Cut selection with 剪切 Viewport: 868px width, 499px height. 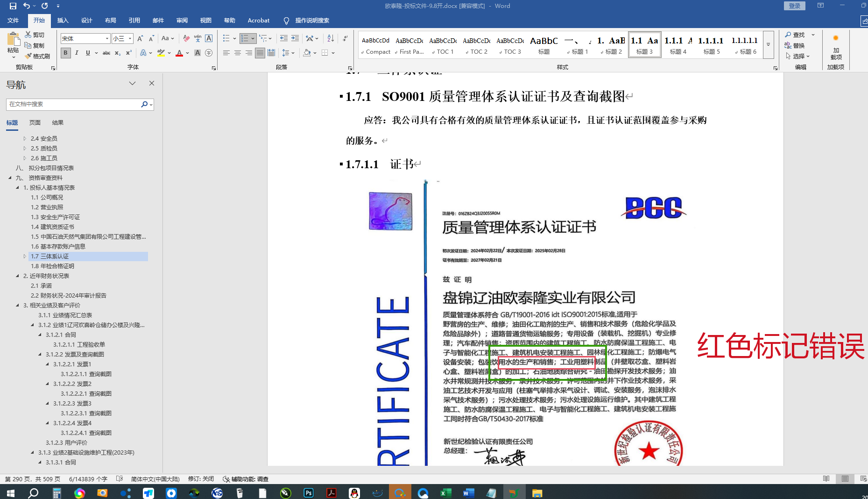pos(35,35)
